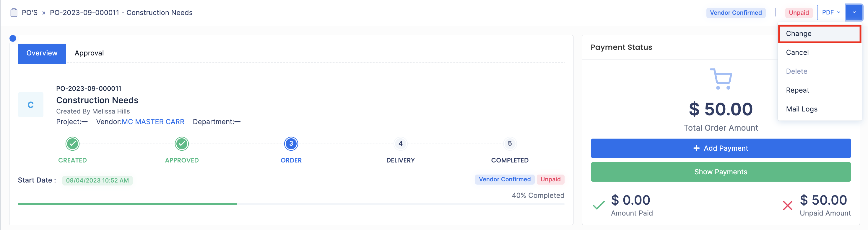This screenshot has height=230, width=868.
Task: Choose Cancel in the actions menu
Action: pyautogui.click(x=797, y=52)
